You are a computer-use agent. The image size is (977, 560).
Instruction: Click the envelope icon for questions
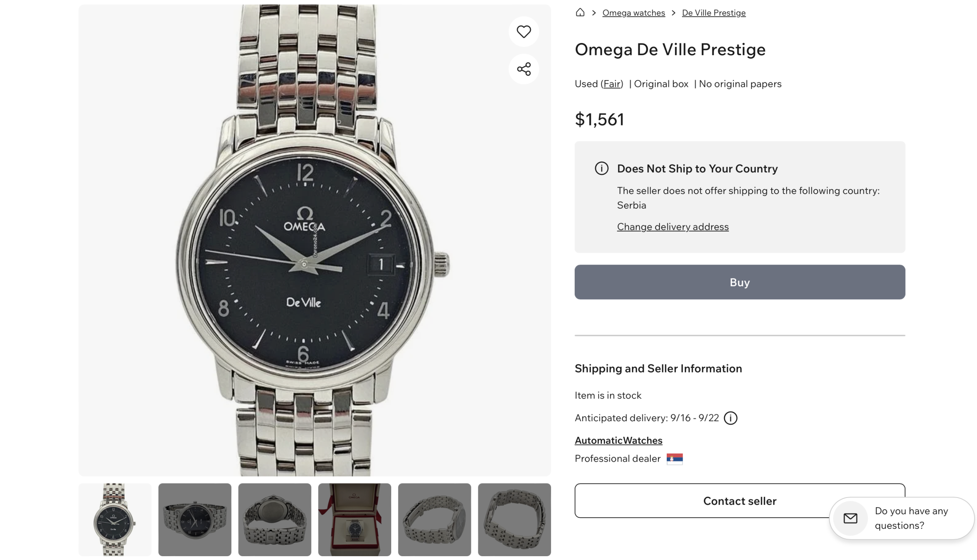tap(850, 518)
